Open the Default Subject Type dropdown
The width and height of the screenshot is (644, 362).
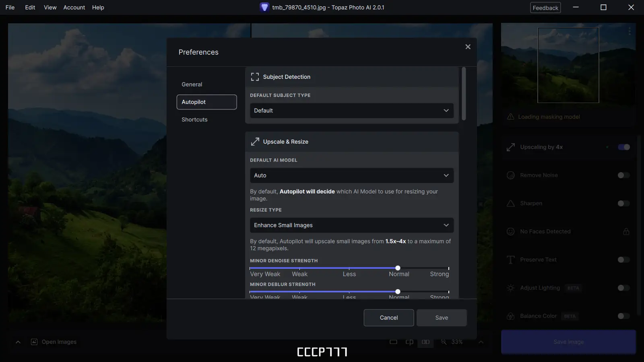click(x=352, y=111)
